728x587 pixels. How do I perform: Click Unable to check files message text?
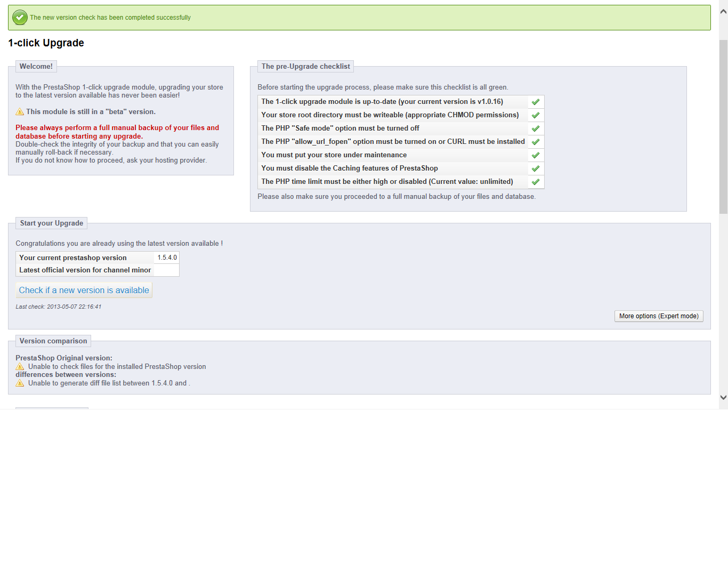(117, 366)
